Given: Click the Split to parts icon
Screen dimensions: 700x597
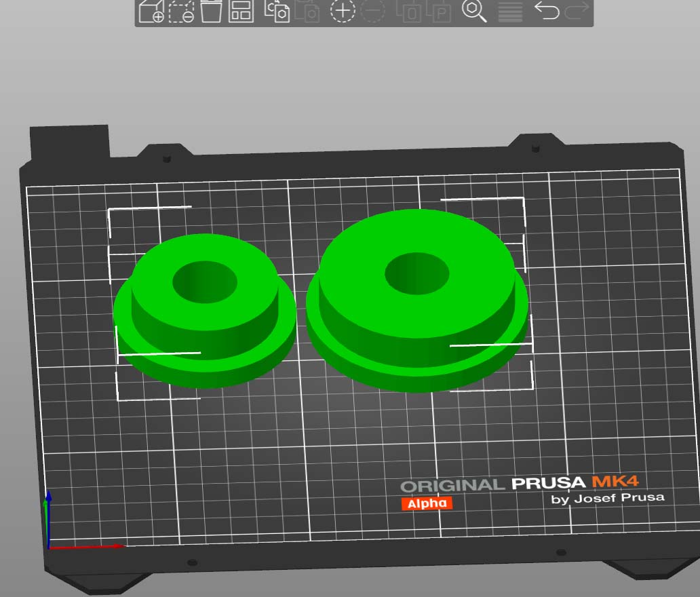Looking at the screenshot, I should point(438,11).
